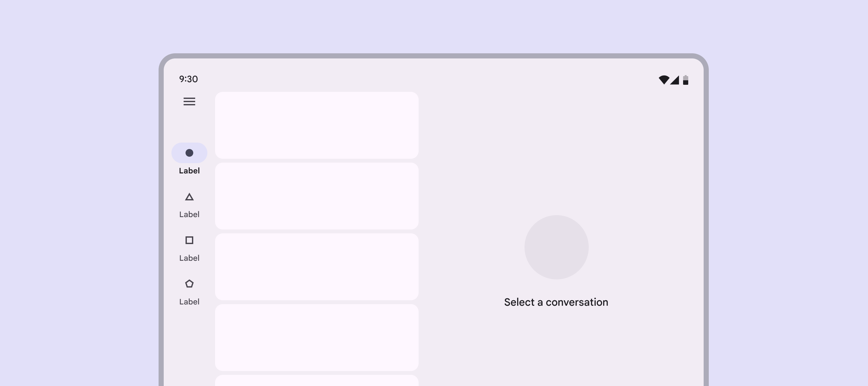Select the square navigation rail icon
Screen dimensions: 868x386
click(189, 240)
